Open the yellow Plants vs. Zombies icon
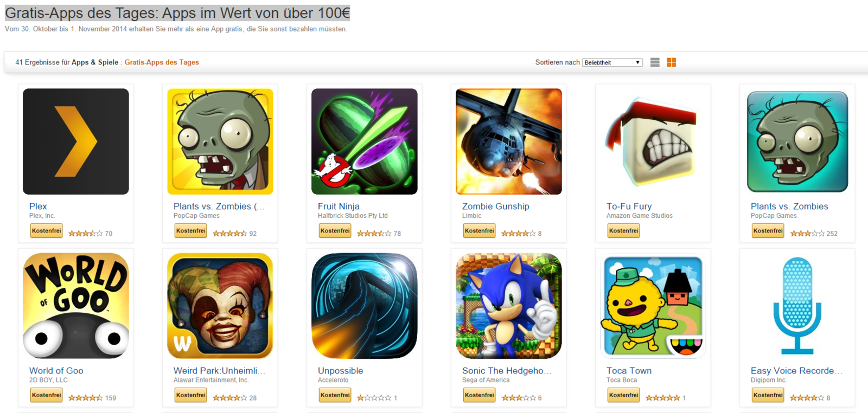This screenshot has height=413, width=868. (220, 141)
